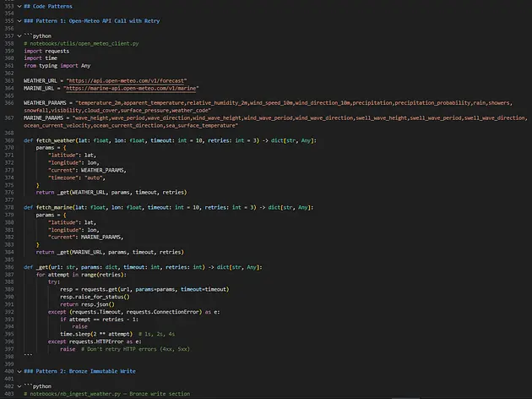This screenshot has height=399, width=532.
Task: Click the "Don't retry HTTP errors" comment
Action: coord(135,349)
